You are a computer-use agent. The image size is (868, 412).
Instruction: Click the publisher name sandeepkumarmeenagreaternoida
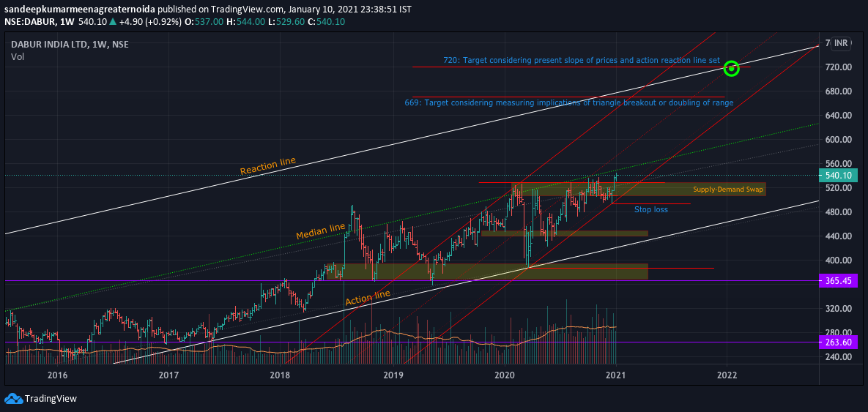[80, 10]
